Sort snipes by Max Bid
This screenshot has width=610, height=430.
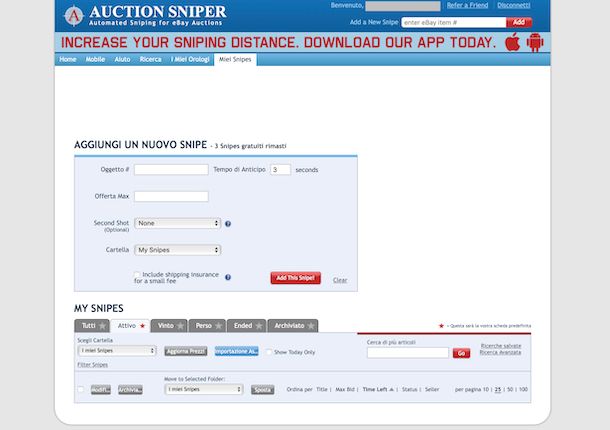(x=345, y=390)
